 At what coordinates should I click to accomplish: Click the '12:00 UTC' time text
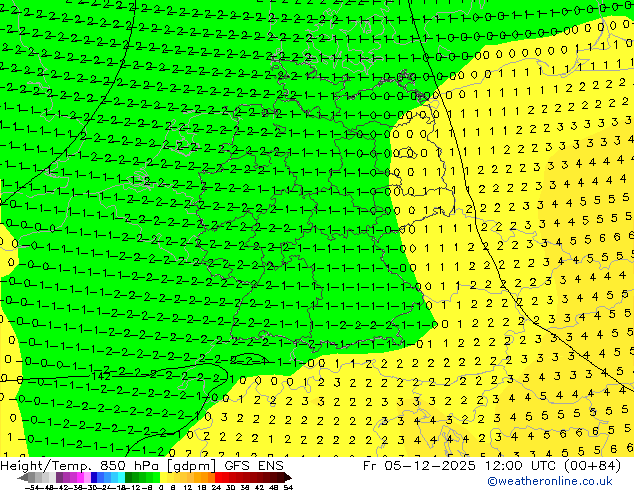coord(520,466)
